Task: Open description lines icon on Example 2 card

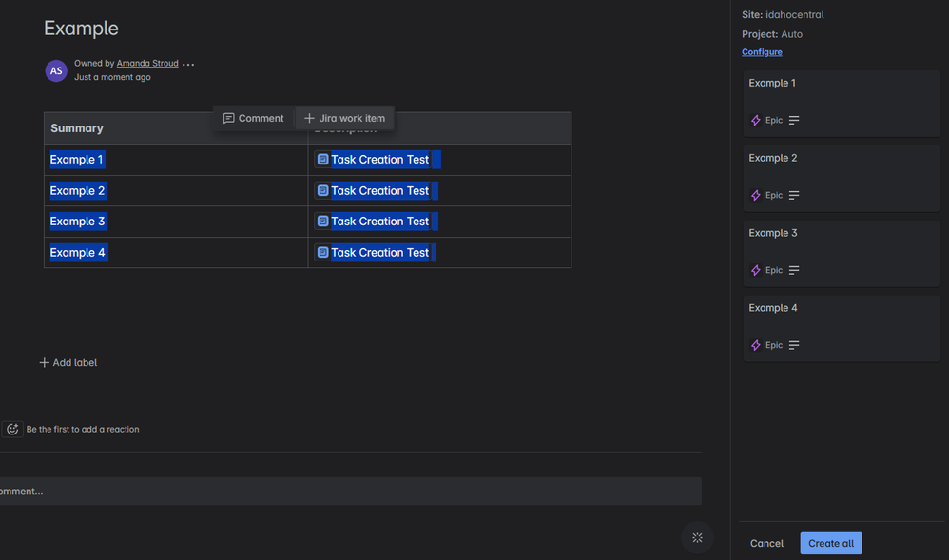Action: click(794, 195)
